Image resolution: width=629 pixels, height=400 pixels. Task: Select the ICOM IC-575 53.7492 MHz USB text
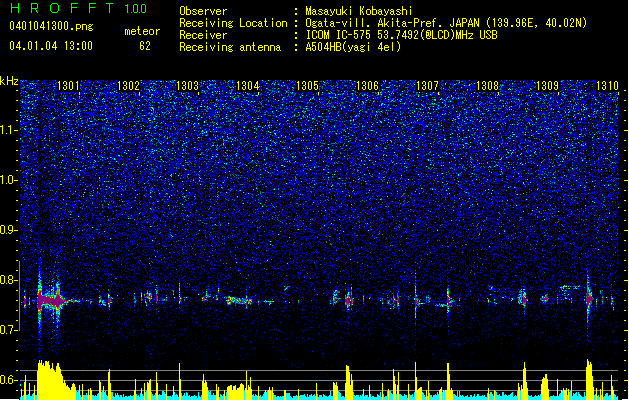coord(402,35)
